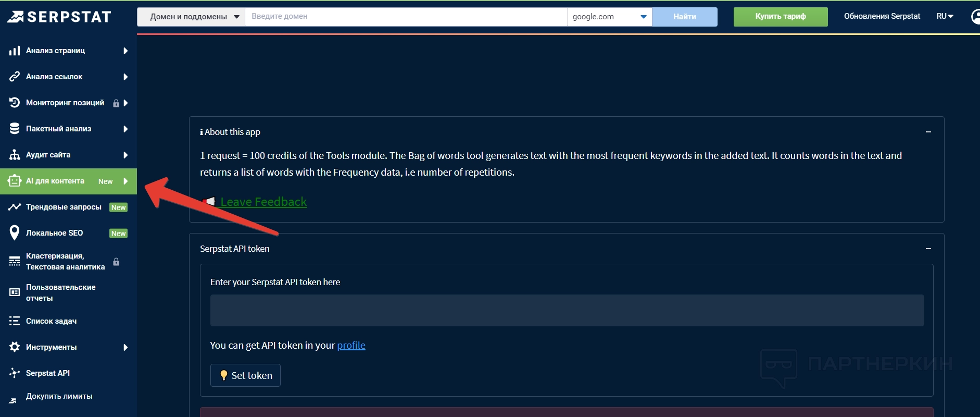Expand the Пакетный анализ submenu arrow
The width and height of the screenshot is (980, 417).
125,129
